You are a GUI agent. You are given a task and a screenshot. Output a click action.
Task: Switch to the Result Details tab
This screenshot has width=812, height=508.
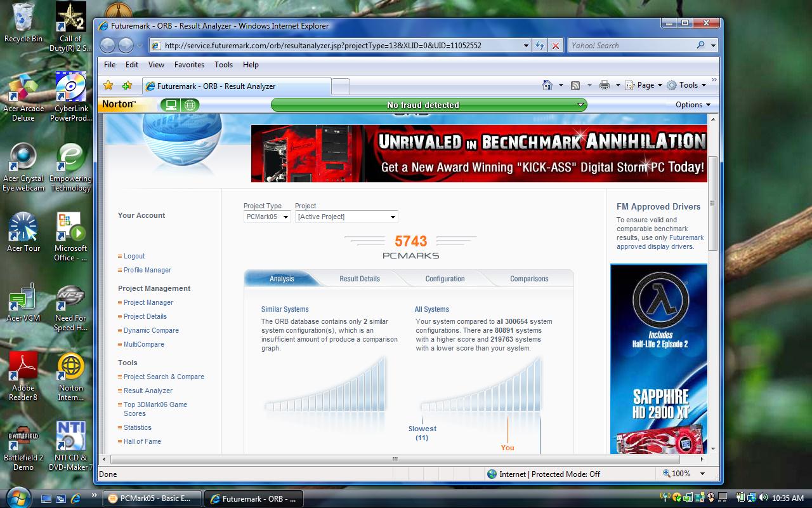point(360,279)
